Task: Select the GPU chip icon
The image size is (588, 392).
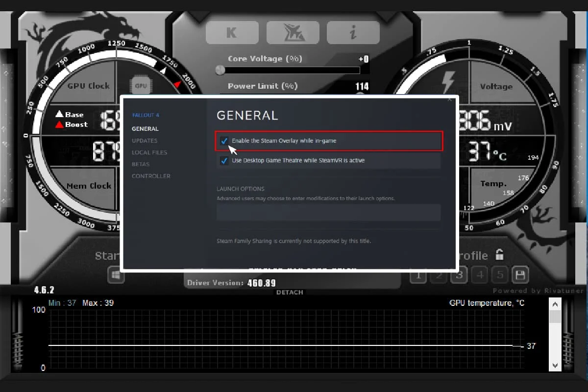Action: (x=141, y=85)
